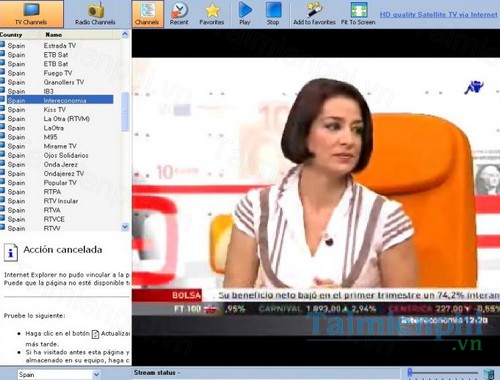Add current channel to favorites

(x=314, y=14)
